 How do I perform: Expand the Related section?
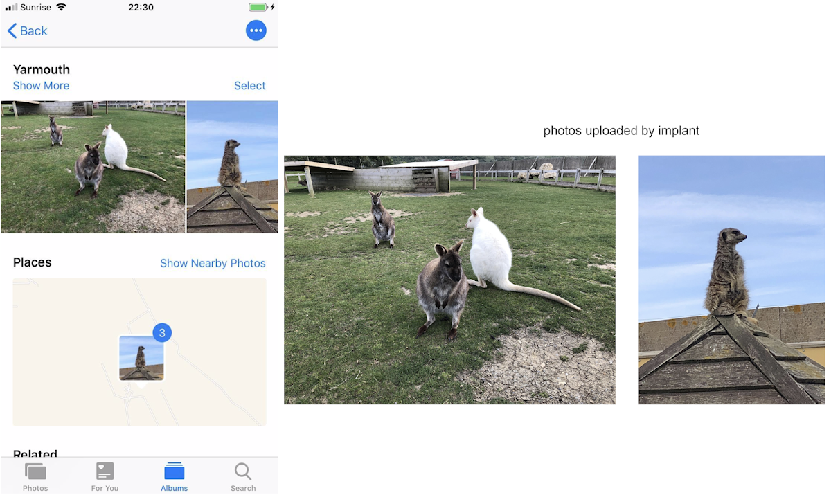pyautogui.click(x=35, y=454)
